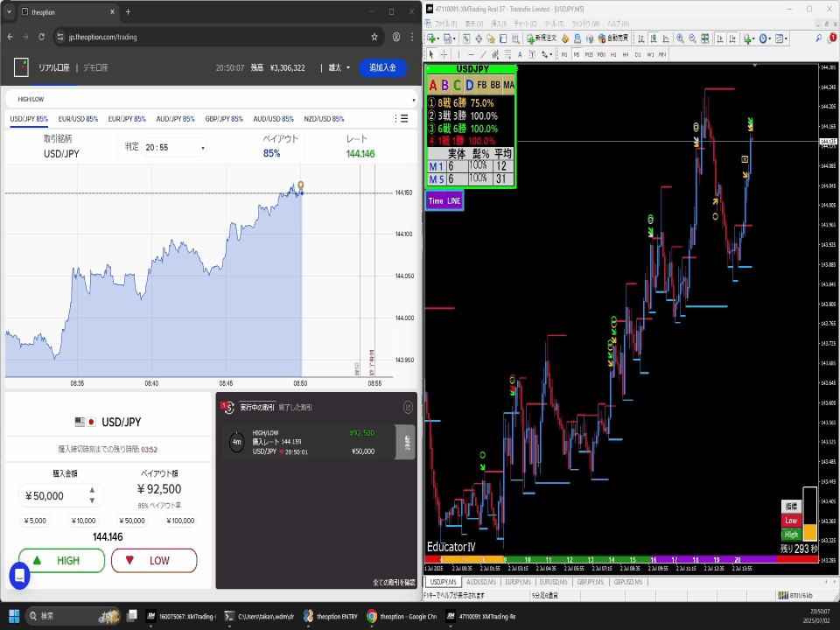The width and height of the screenshot is (840, 630).
Task: Open the chart templates dropdown
Action: [x=781, y=38]
